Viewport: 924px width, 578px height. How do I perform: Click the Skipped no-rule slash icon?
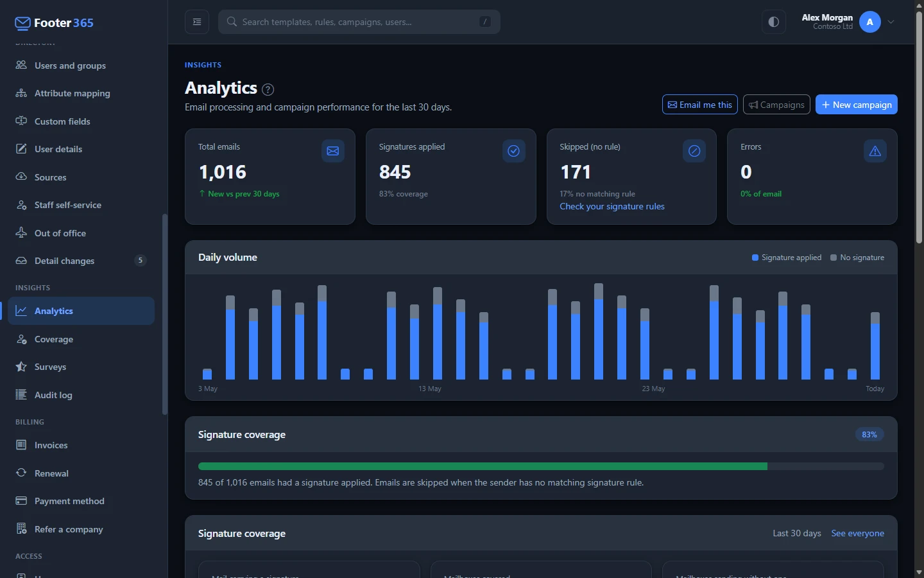click(694, 151)
